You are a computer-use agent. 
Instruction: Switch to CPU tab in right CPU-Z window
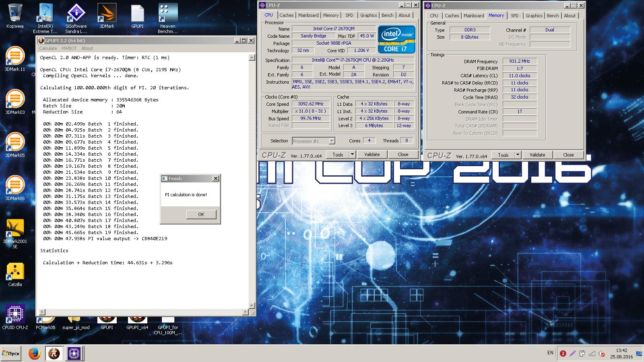(x=434, y=16)
